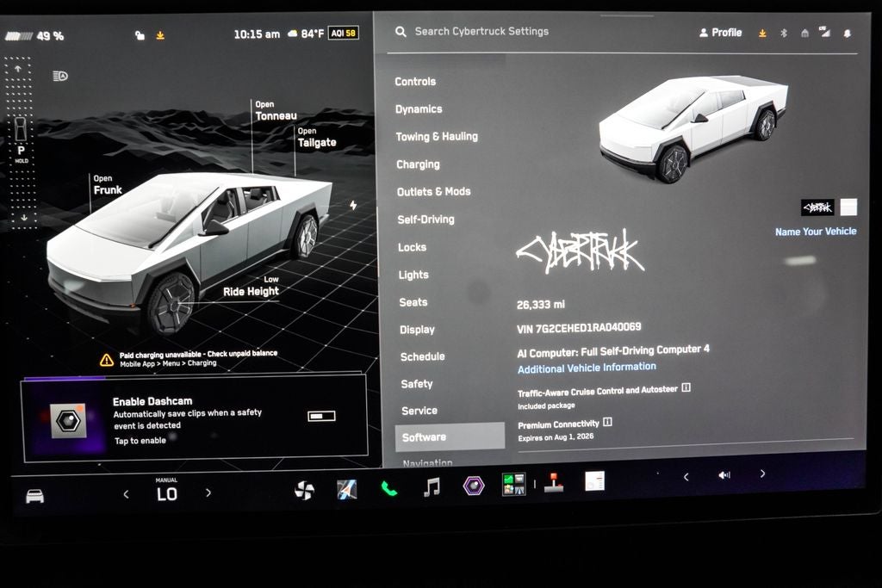Open the purple dashcam app icon
882x588 pixels.
click(474, 486)
